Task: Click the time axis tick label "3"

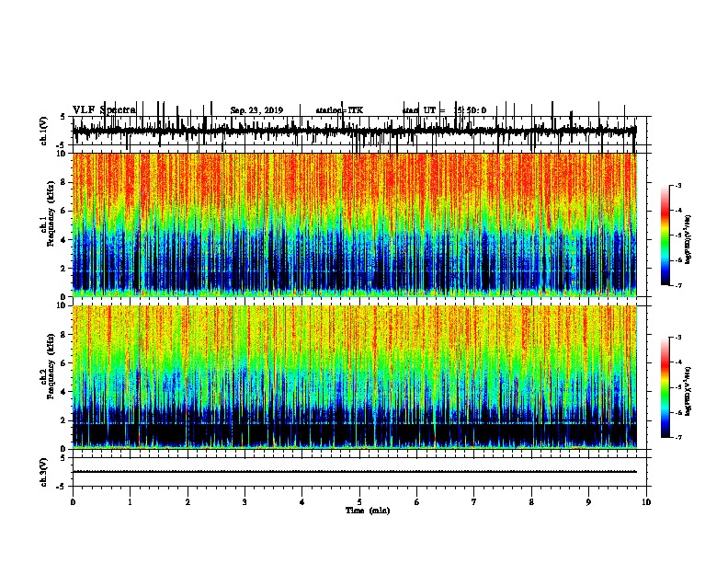Action: click(245, 502)
